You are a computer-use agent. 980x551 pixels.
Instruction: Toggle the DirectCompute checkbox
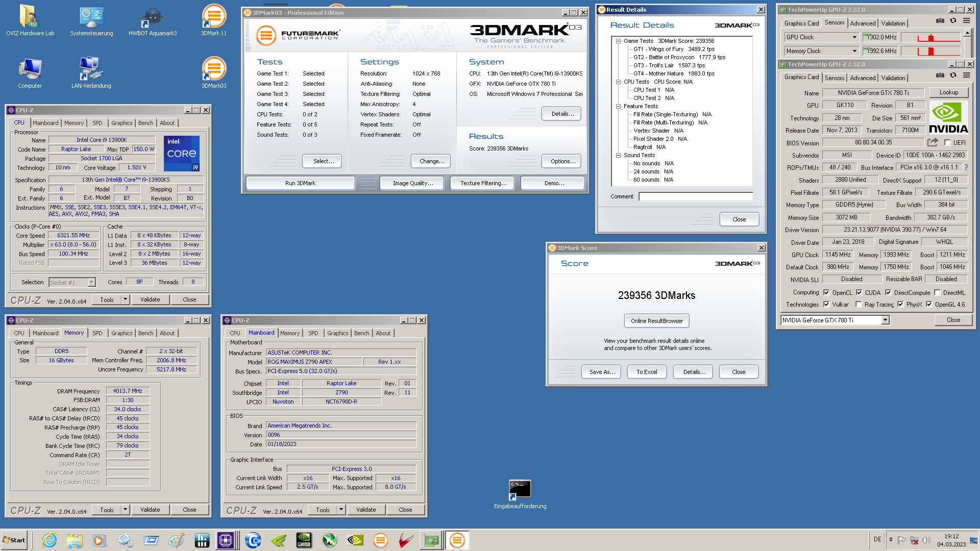click(888, 292)
